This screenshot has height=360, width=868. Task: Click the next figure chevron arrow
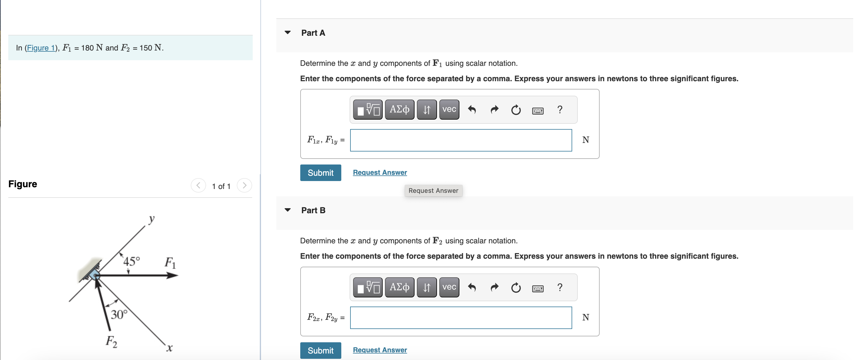[x=245, y=185]
